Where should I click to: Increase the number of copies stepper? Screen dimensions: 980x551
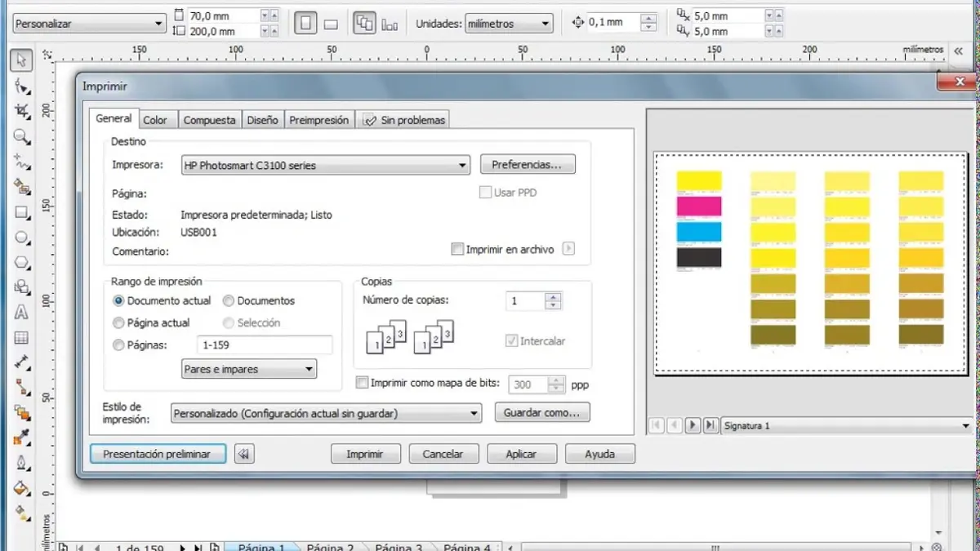[554, 296]
